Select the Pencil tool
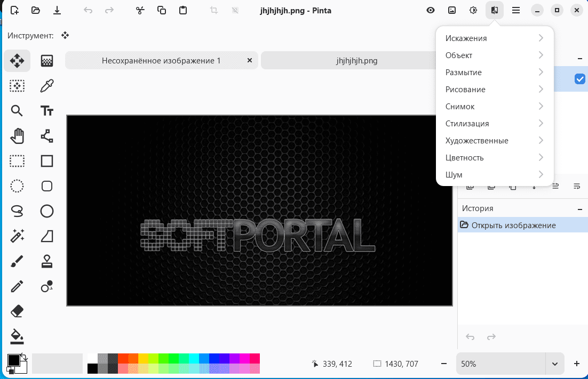This screenshot has height=379, width=588. [x=17, y=286]
